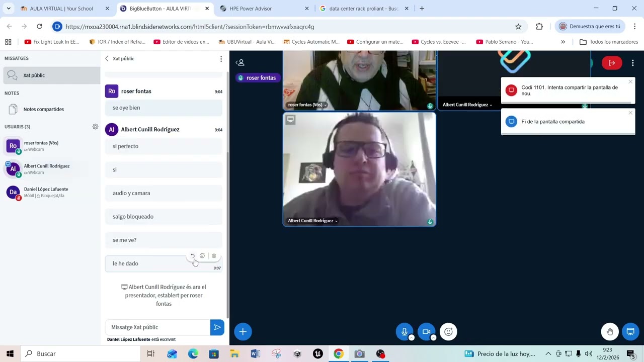Click the roser fontas talking indicator
The width and height of the screenshot is (644, 362).
coord(257,78)
